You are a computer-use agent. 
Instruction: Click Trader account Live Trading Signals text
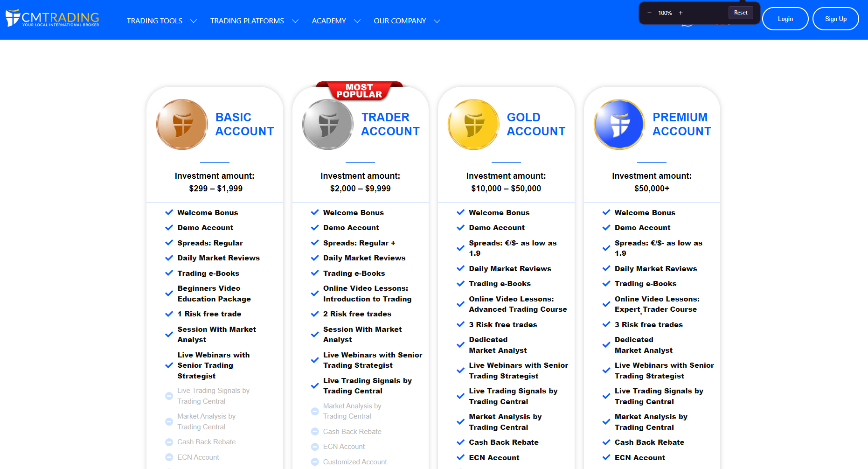pos(368,386)
